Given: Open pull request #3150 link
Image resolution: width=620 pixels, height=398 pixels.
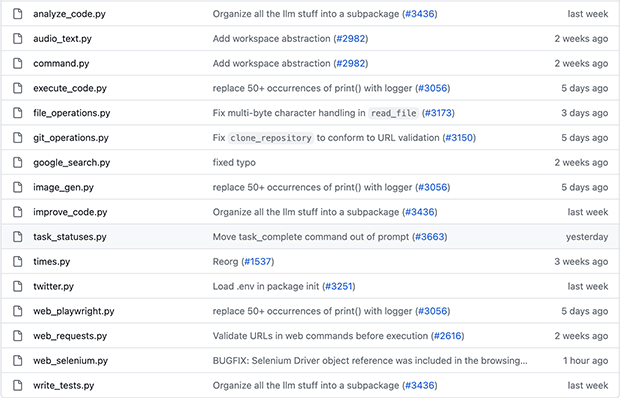Looking at the screenshot, I should coord(459,138).
